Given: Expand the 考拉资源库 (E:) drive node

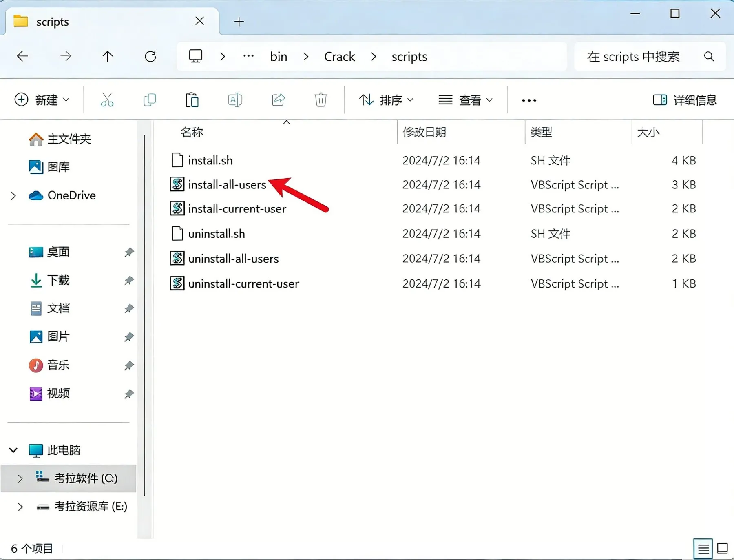Looking at the screenshot, I should (20, 507).
